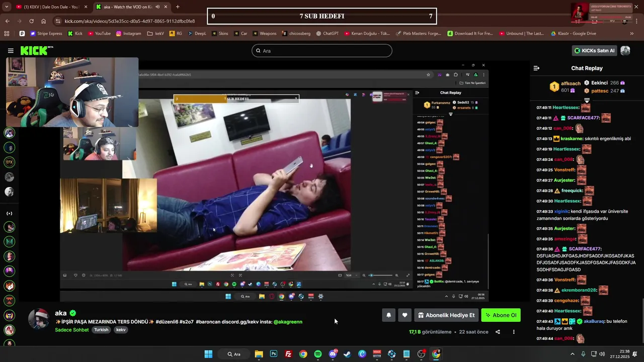Open Steam from the taskbar
Screen dimensions: 644x362
347,354
